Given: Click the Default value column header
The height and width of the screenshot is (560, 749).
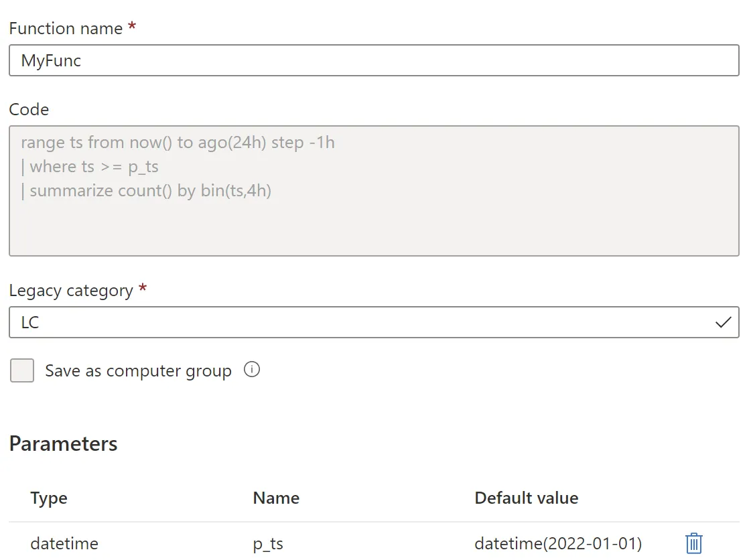Looking at the screenshot, I should point(526,498).
